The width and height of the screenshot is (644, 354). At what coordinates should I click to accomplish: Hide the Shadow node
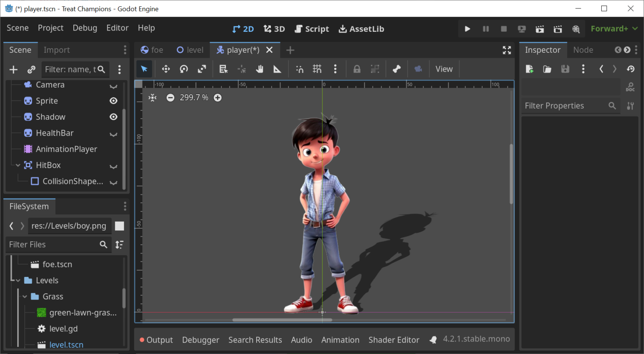pos(113,117)
